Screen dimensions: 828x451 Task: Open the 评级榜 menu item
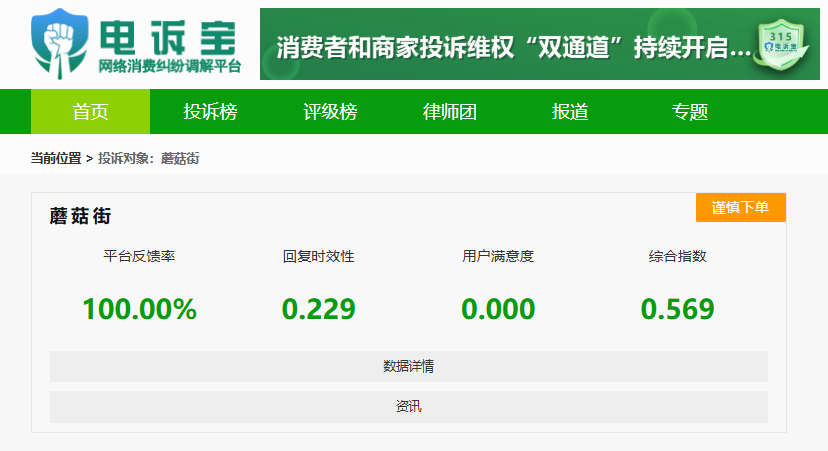(x=330, y=111)
